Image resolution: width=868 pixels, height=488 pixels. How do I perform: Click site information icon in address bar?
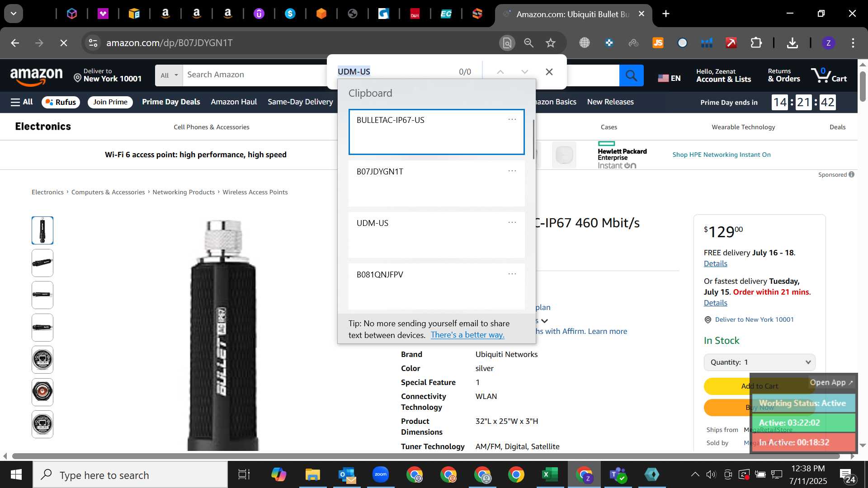point(93,43)
